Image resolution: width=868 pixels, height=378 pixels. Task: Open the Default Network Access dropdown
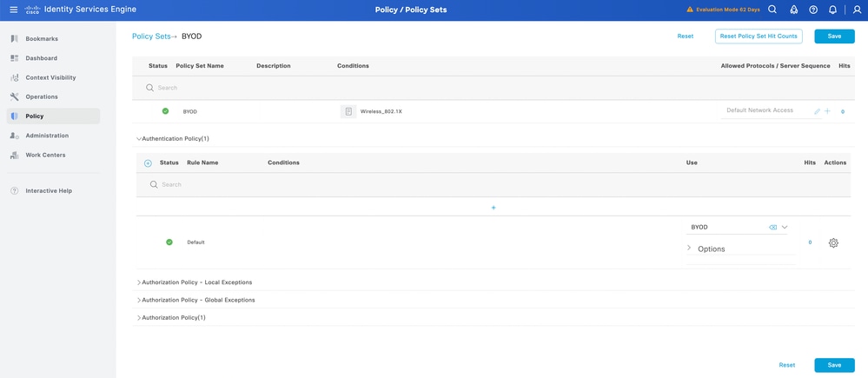pyautogui.click(x=766, y=110)
